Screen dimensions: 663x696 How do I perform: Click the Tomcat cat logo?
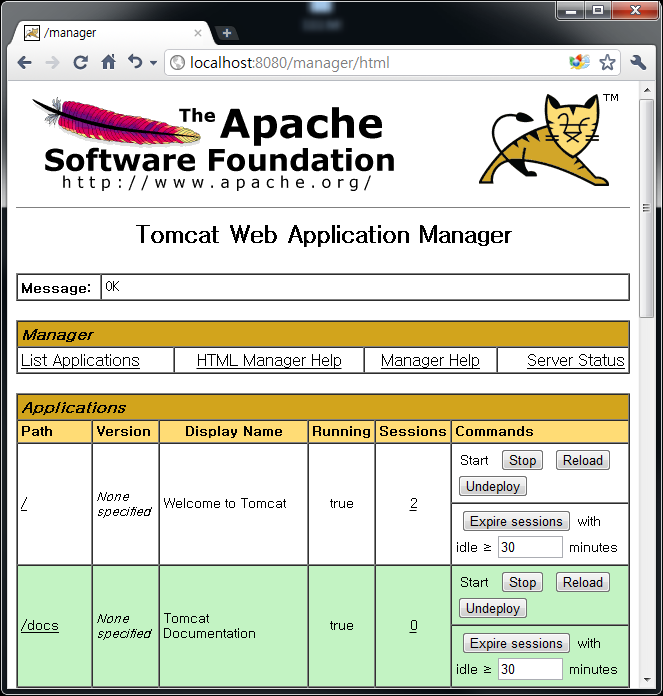coord(549,139)
